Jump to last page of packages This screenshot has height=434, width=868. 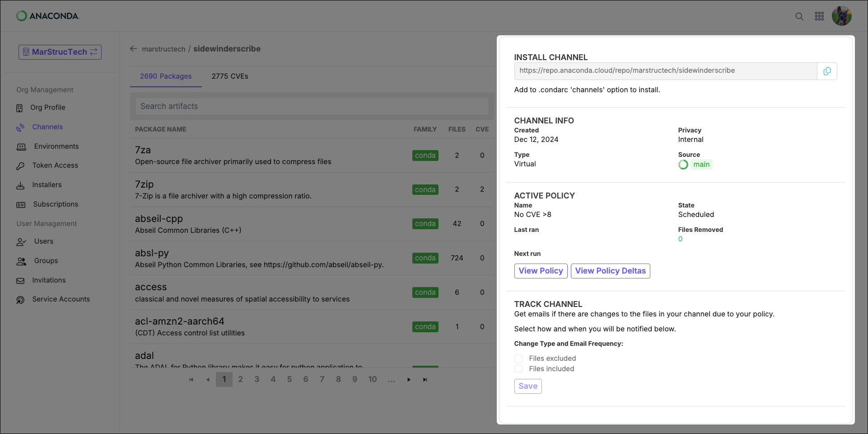(425, 380)
